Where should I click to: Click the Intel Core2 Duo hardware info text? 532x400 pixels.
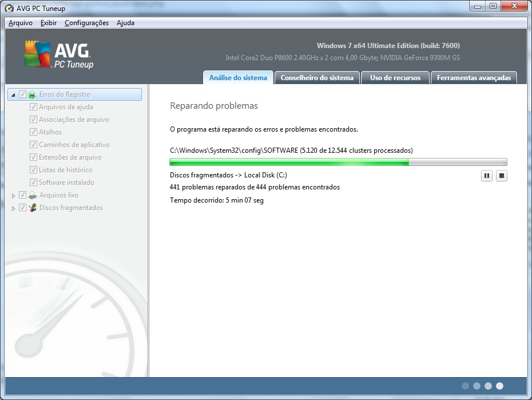point(343,58)
